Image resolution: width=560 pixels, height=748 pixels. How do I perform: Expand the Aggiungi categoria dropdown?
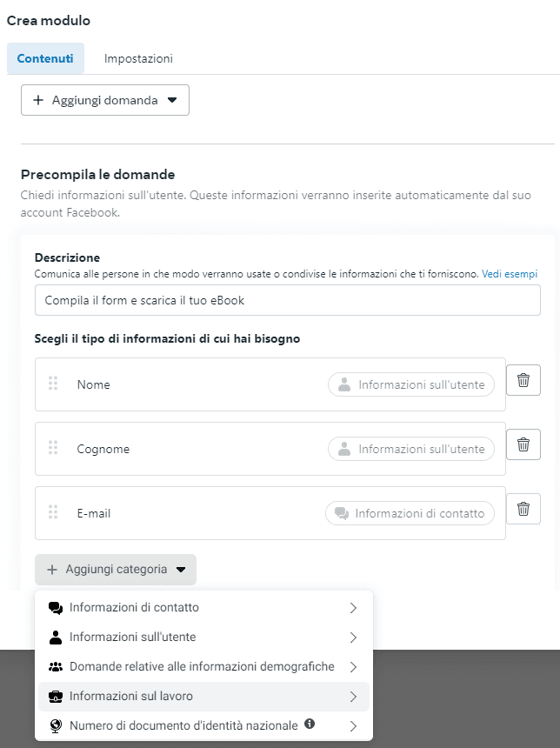116,570
